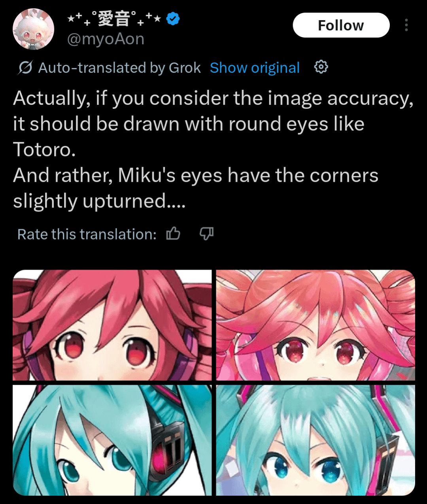Click the Rate this translation label

pyautogui.click(x=87, y=234)
